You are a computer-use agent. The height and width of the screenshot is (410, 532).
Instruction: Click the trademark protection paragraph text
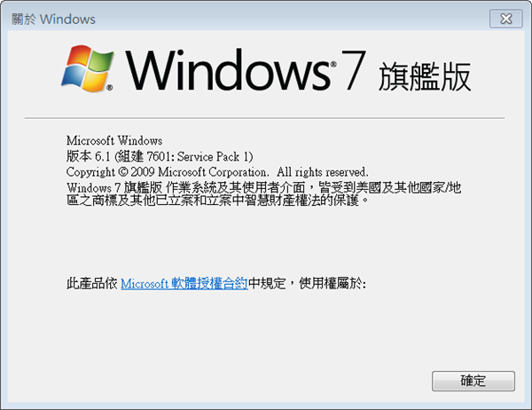[x=263, y=193]
